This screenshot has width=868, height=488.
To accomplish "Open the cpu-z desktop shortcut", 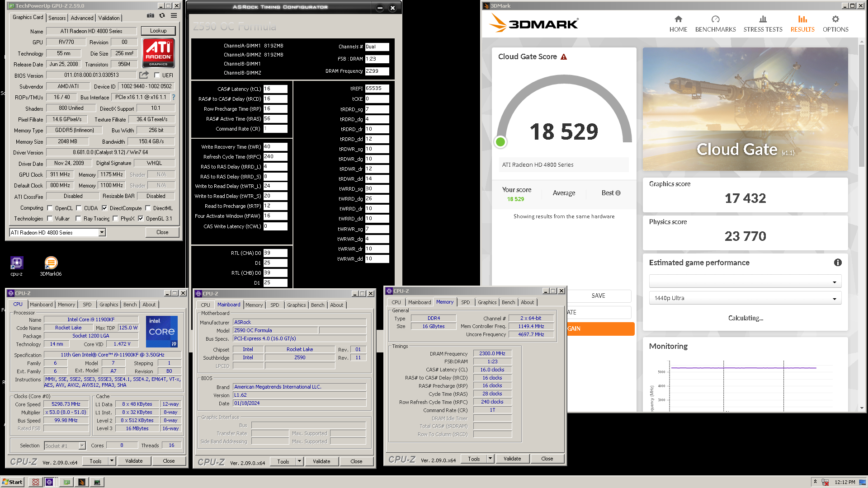I will click(x=17, y=266).
